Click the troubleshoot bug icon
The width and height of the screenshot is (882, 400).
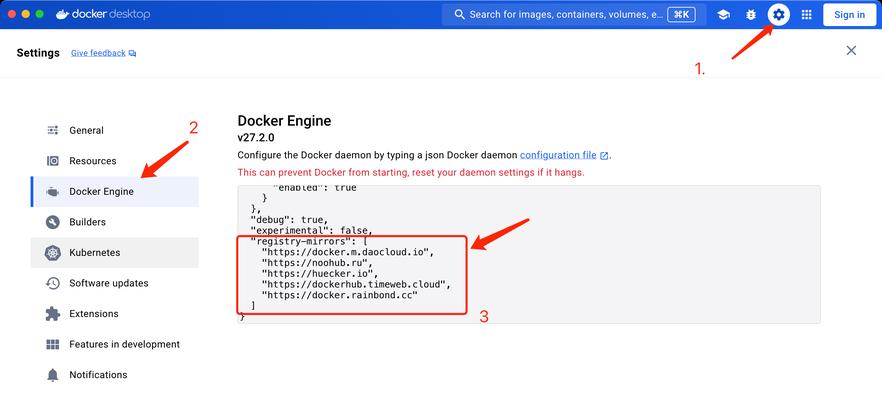coord(751,15)
